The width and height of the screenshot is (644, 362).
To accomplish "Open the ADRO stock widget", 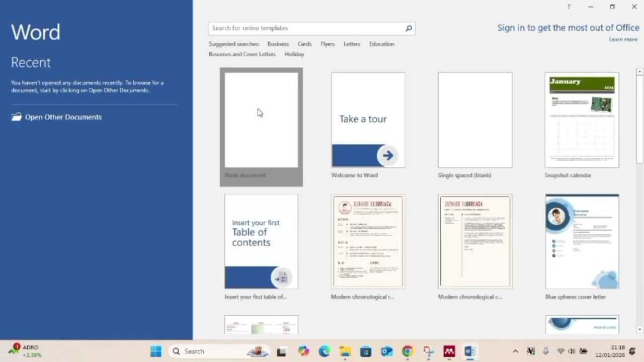I will (x=25, y=351).
